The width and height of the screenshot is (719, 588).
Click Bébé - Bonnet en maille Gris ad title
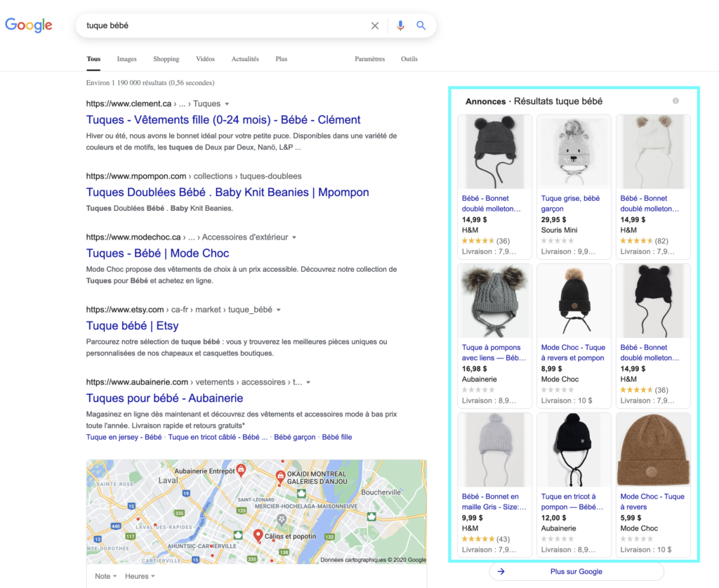(494, 502)
